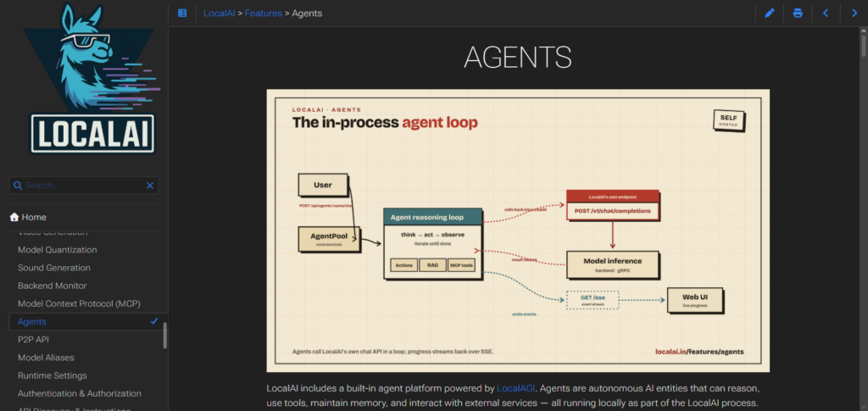The image size is (868, 411).
Task: Follow the LocalAGI hyperlink
Action: click(516, 388)
